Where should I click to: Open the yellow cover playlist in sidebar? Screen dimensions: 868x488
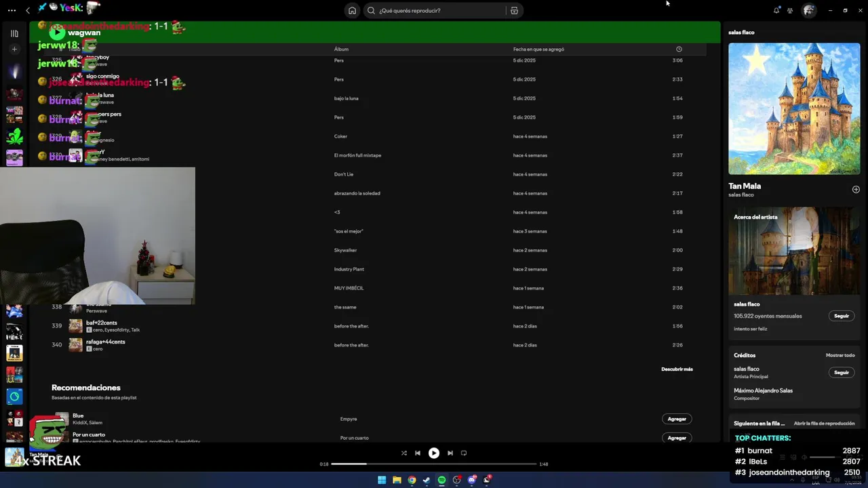pos(14,353)
